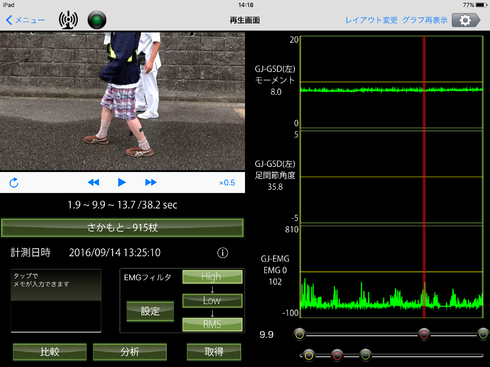Tap the モーメント value 8.0
The image size is (490, 367).
pos(276,92)
